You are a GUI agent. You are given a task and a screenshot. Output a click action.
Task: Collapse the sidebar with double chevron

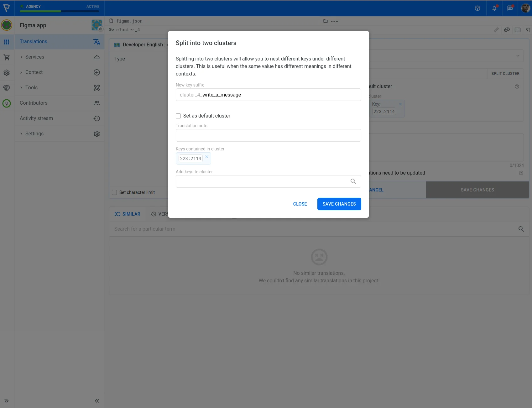coord(97,401)
